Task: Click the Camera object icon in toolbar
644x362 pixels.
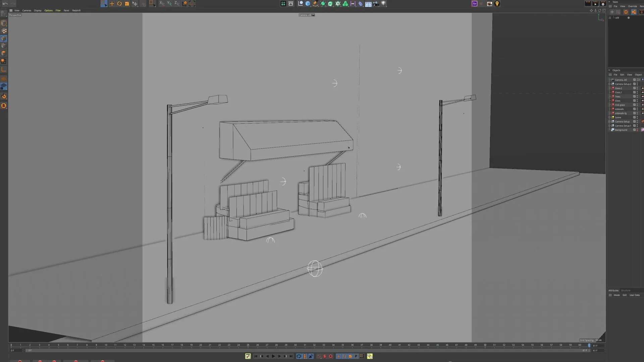Action: [376, 4]
